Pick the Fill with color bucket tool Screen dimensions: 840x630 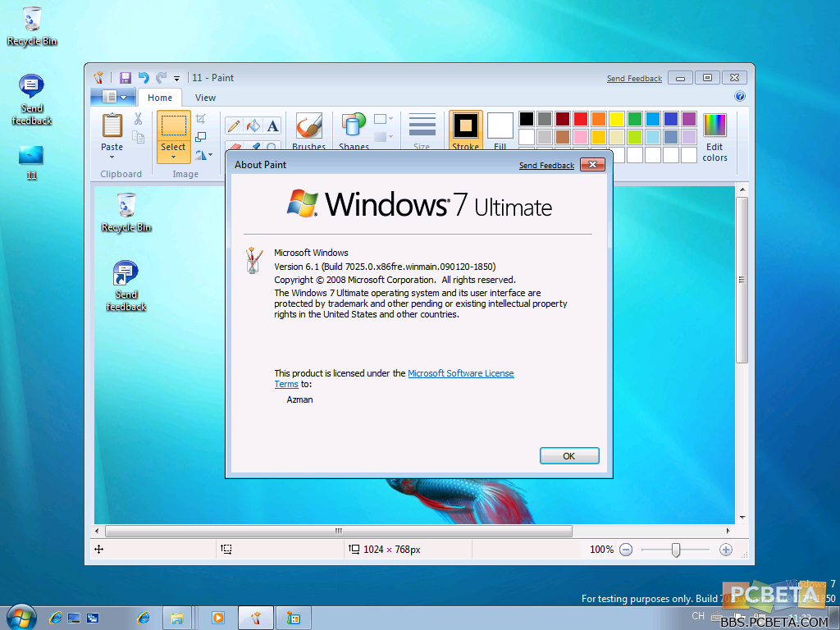(x=253, y=126)
